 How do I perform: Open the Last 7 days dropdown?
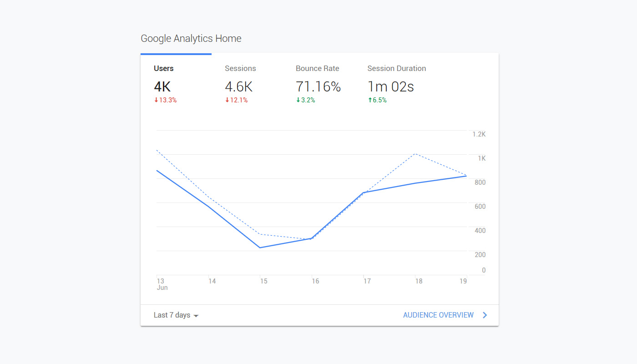pos(176,315)
